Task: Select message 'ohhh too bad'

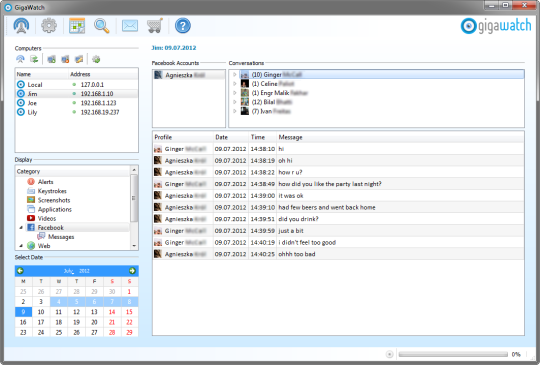Action: pos(338,254)
